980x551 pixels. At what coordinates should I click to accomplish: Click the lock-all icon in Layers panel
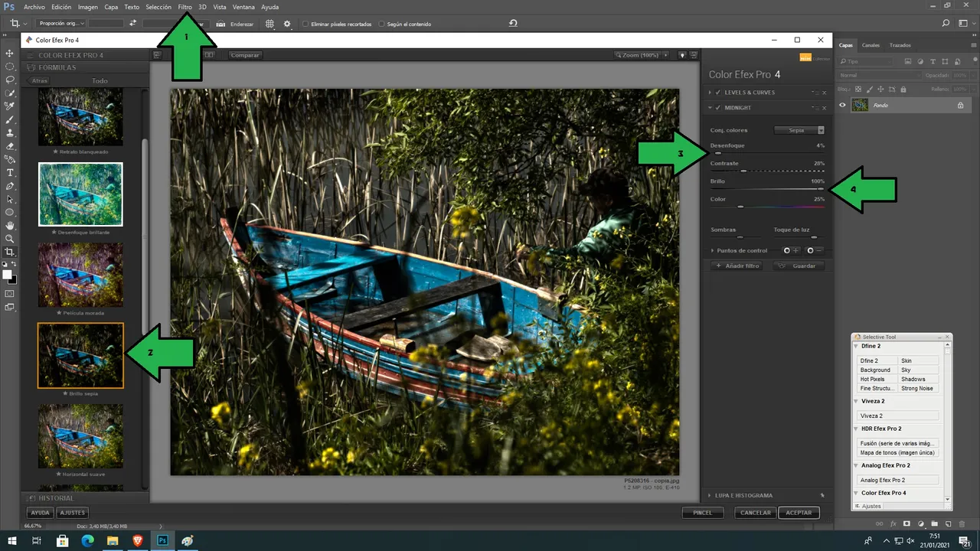point(903,89)
